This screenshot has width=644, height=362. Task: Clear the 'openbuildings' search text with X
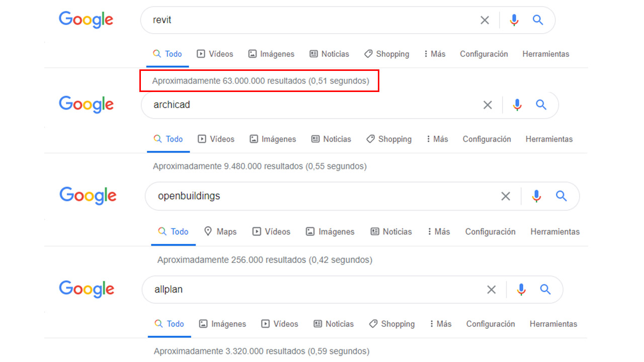(x=506, y=196)
